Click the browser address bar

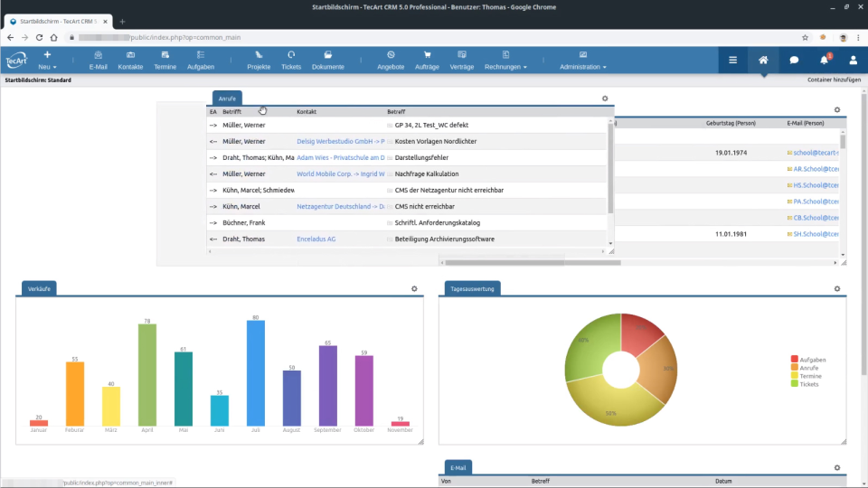tap(432, 38)
